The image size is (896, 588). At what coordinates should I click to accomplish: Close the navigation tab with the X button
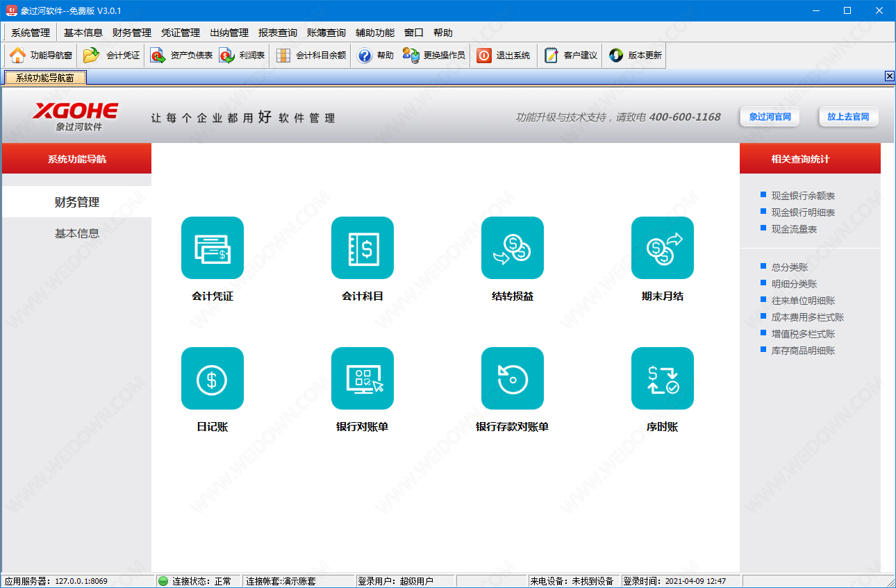(890, 76)
